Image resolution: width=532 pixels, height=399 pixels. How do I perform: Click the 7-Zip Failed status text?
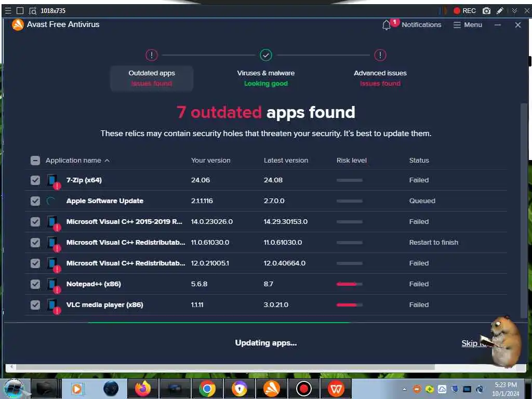pos(419,180)
